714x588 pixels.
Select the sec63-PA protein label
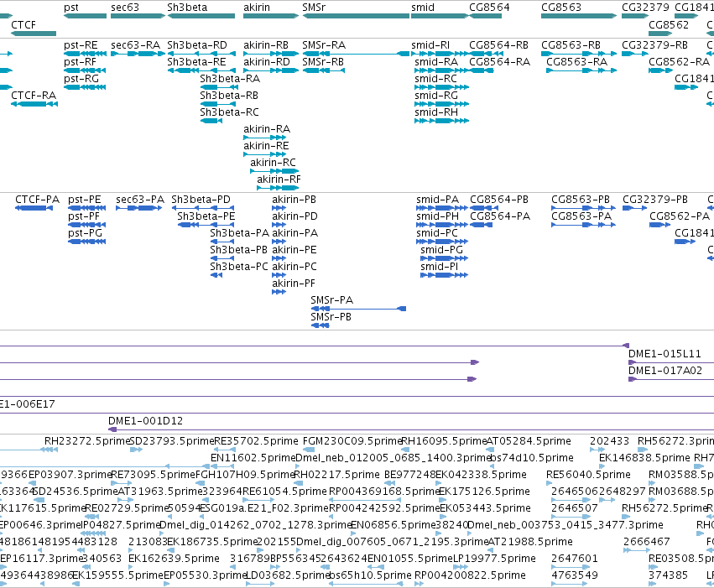[140, 200]
